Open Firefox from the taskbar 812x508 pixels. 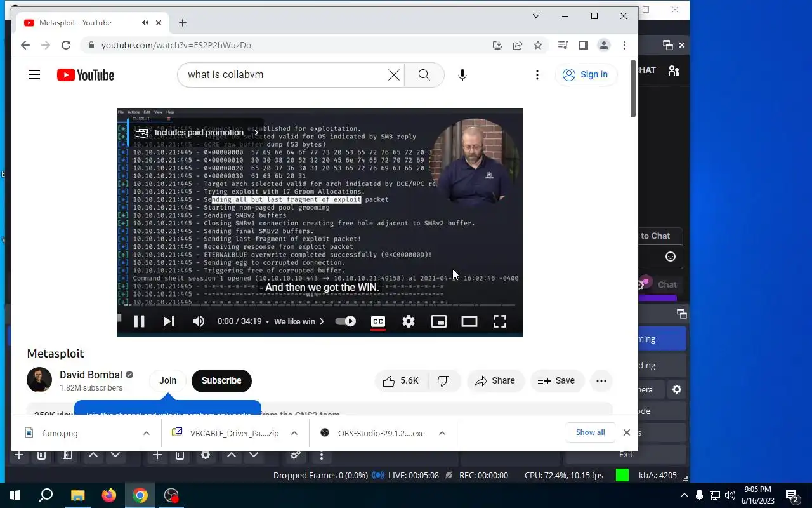tap(109, 495)
